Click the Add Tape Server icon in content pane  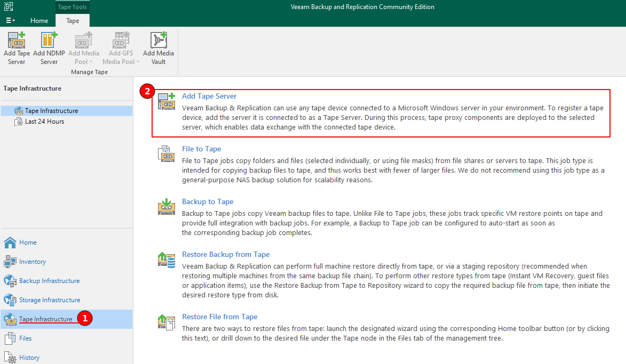click(167, 101)
